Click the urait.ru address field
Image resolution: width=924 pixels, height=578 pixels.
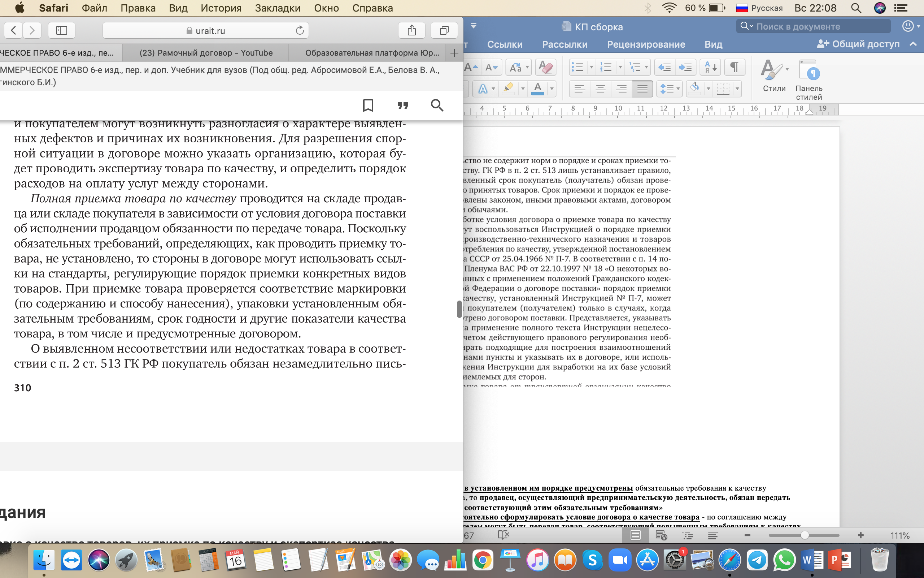205,30
